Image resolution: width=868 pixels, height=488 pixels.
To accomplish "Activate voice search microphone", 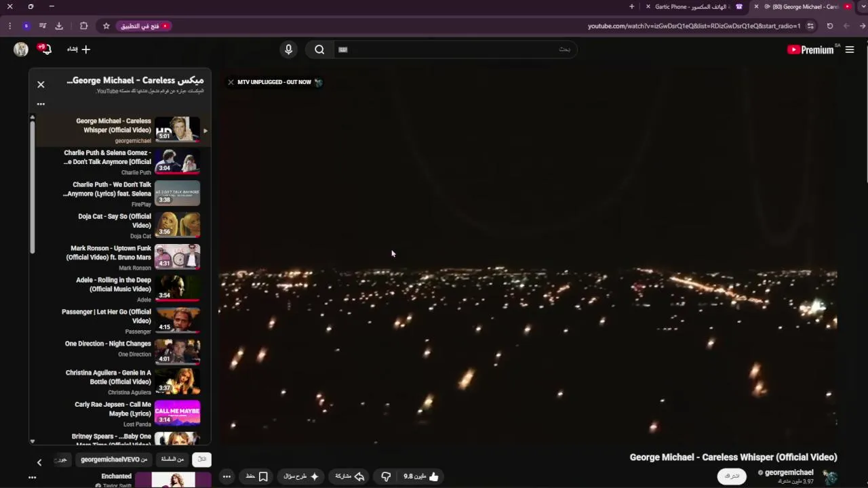I will [x=288, y=49].
